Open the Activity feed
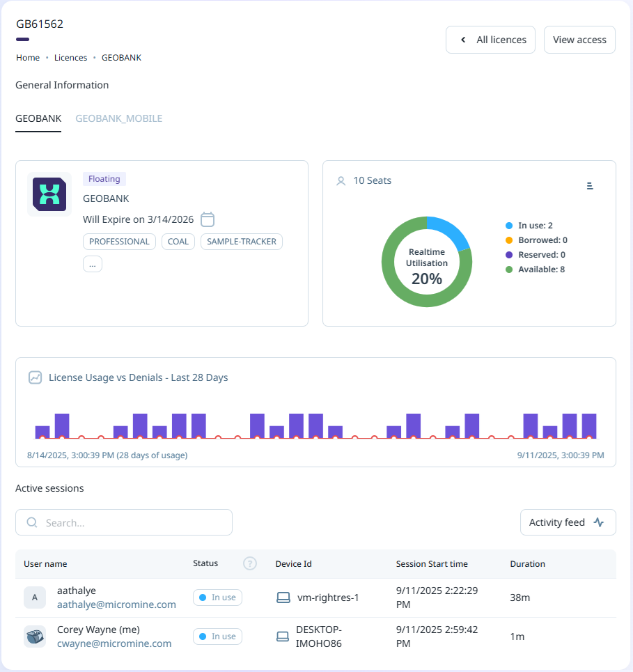The height and width of the screenshot is (672, 633). click(568, 522)
